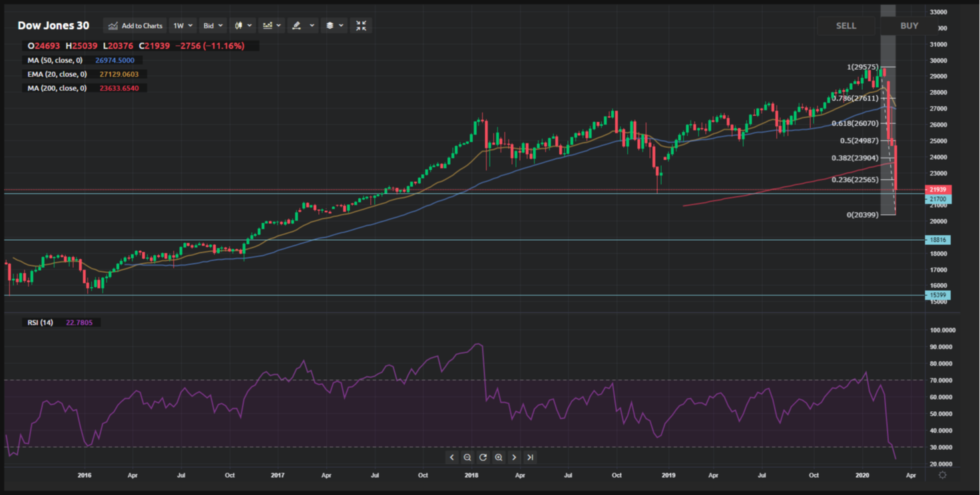Jump to the latest bar

[x=530, y=457]
